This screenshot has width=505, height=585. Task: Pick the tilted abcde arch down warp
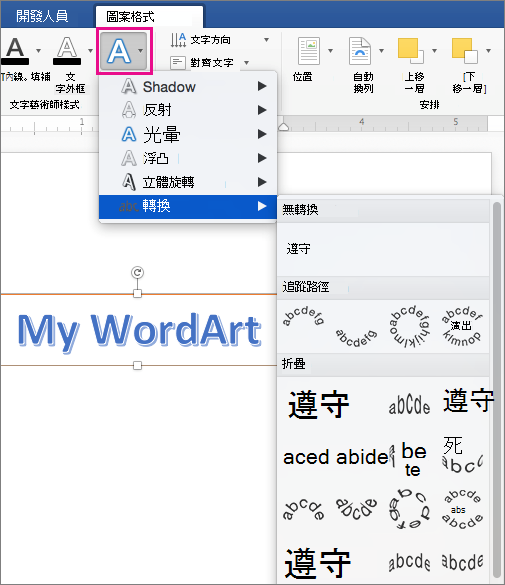tap(357, 508)
